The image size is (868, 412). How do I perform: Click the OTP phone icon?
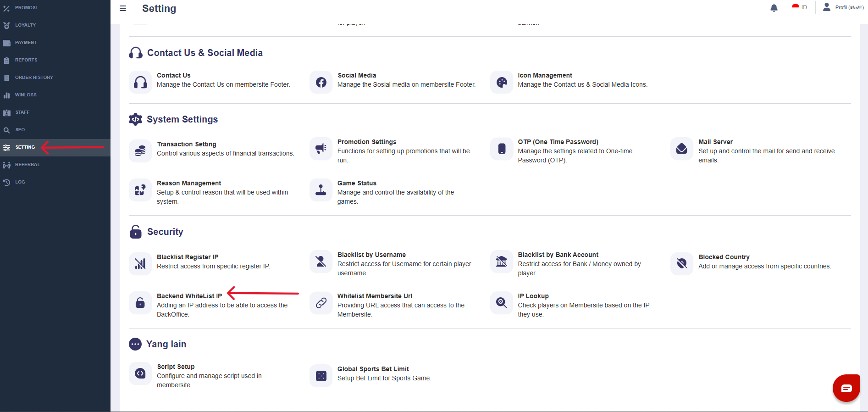point(502,149)
